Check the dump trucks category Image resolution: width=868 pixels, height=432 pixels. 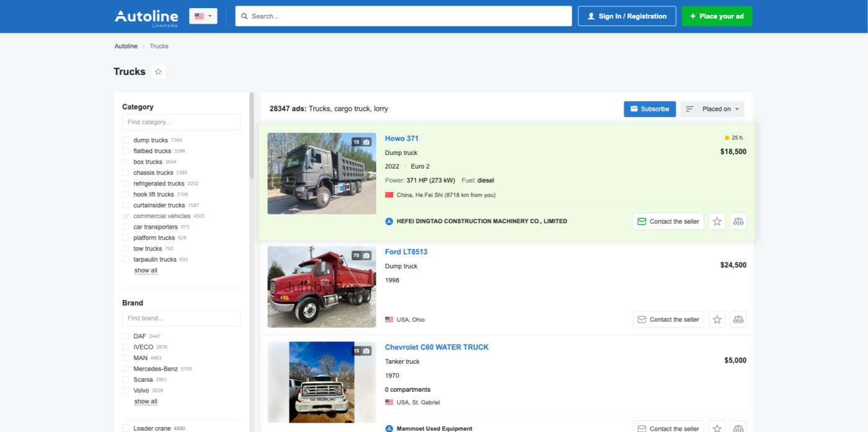pyautogui.click(x=126, y=140)
